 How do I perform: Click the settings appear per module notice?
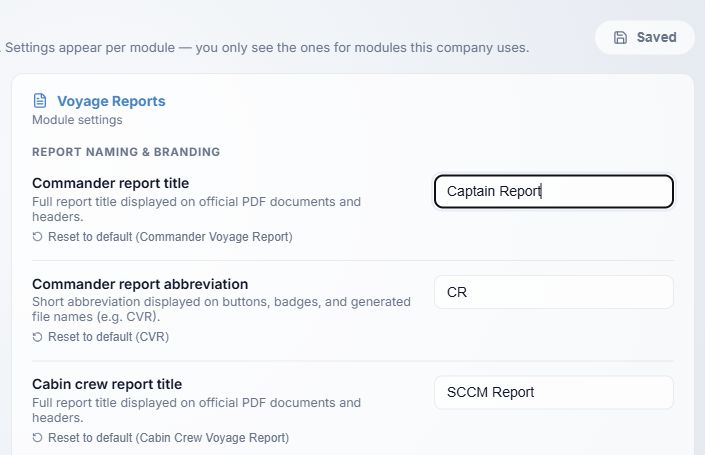coord(265,48)
